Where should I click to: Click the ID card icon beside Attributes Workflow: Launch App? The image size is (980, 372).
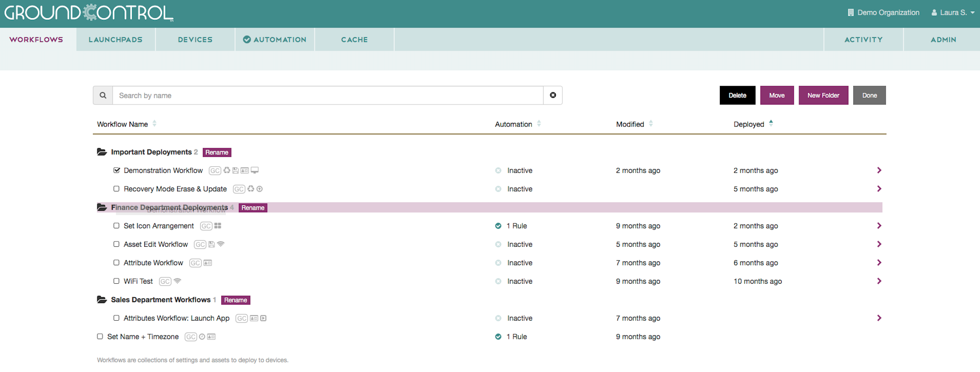point(254,318)
